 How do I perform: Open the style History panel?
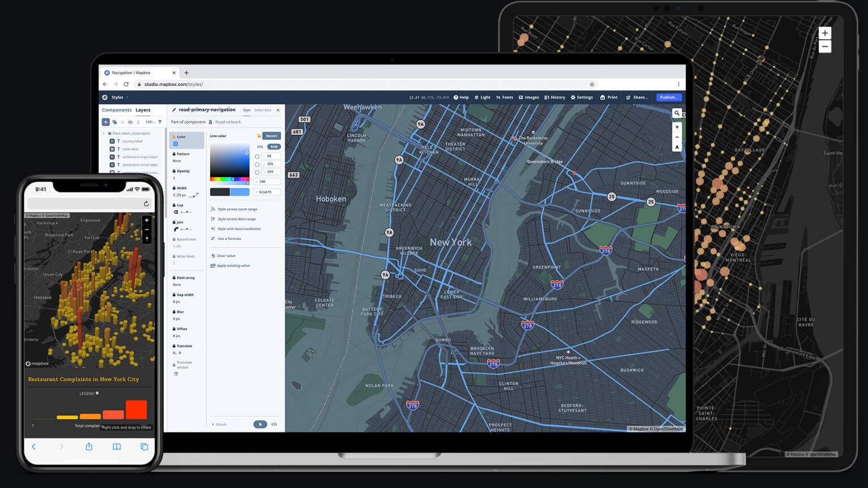tap(555, 97)
